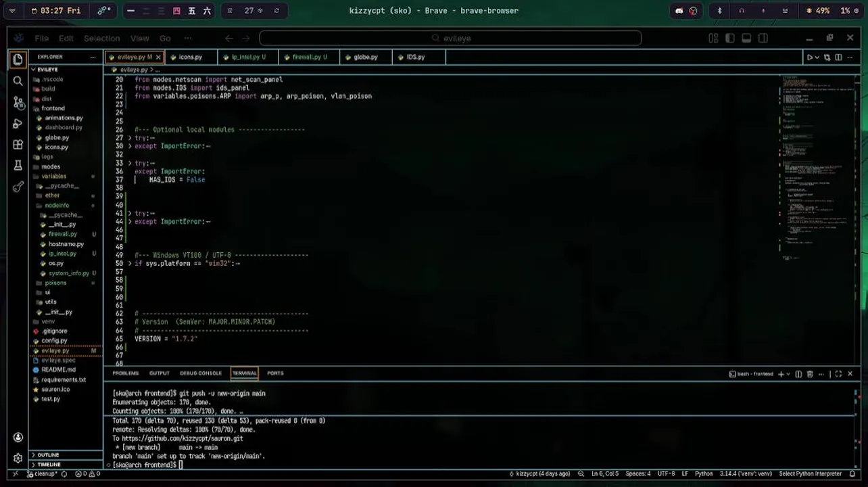Screen dimensions: 868x487
Task: Click the Explorer panel more actions ellipsis
Action: pos(93,57)
